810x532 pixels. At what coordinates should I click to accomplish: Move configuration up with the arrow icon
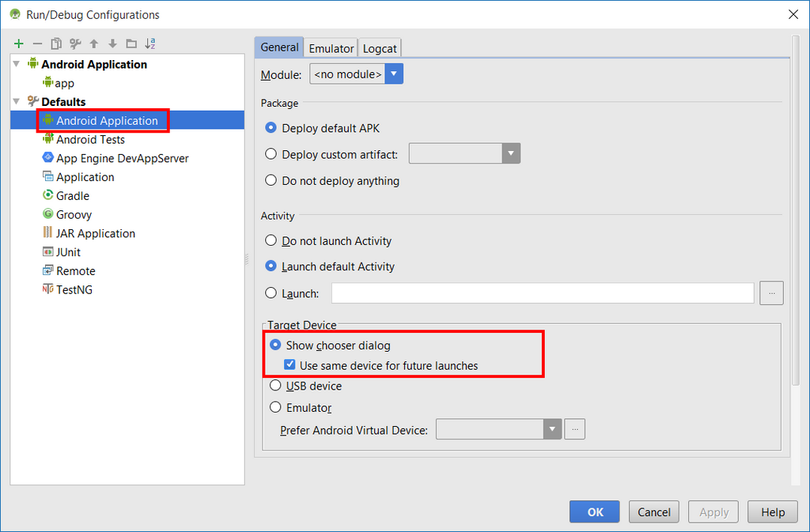point(93,43)
